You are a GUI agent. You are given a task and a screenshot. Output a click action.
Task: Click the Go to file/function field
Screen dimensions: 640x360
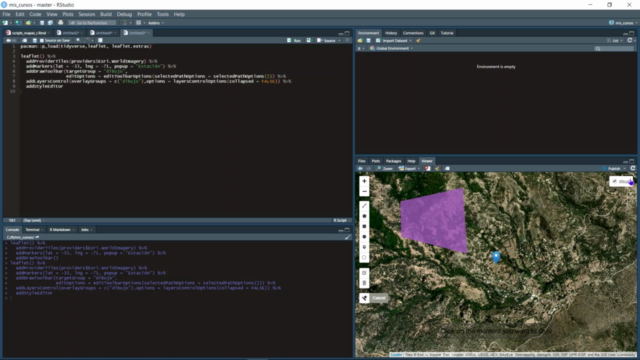[x=92, y=23]
